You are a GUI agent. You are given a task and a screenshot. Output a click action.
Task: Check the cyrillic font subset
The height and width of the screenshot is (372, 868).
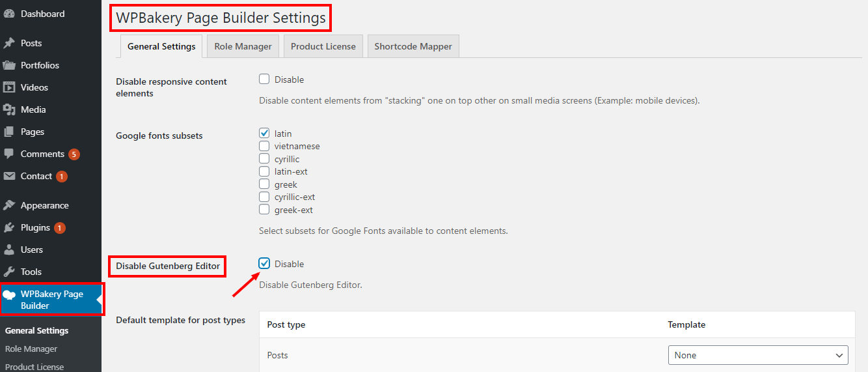pyautogui.click(x=264, y=159)
